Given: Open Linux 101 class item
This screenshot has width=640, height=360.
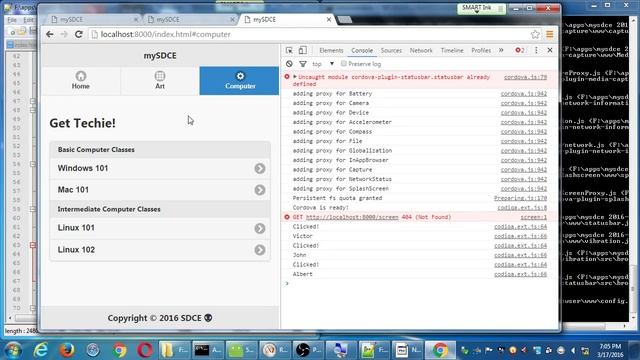Looking at the screenshot, I should pyautogui.click(x=160, y=228).
